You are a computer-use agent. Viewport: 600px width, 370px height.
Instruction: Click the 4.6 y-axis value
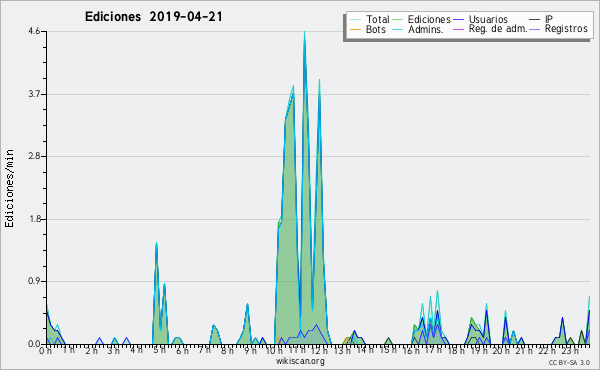click(34, 31)
